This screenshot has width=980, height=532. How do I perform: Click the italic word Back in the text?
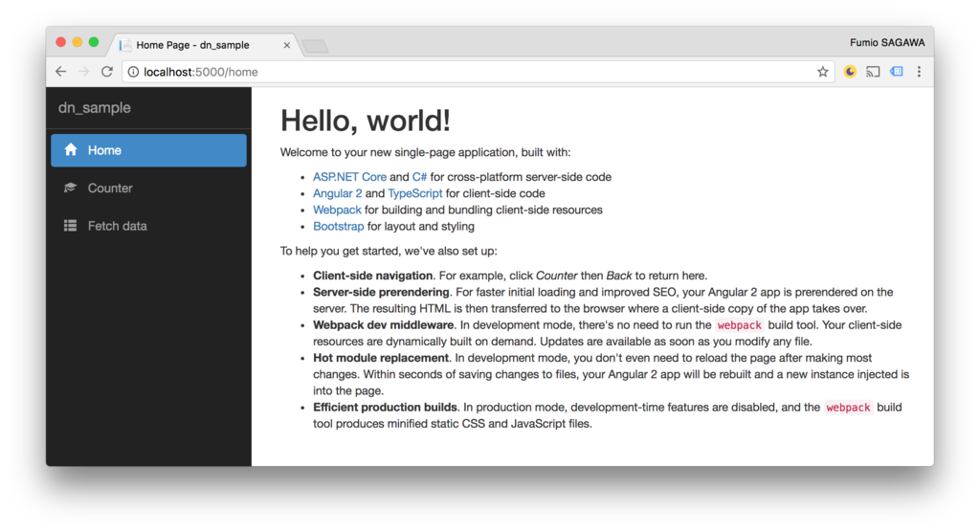pos(619,276)
